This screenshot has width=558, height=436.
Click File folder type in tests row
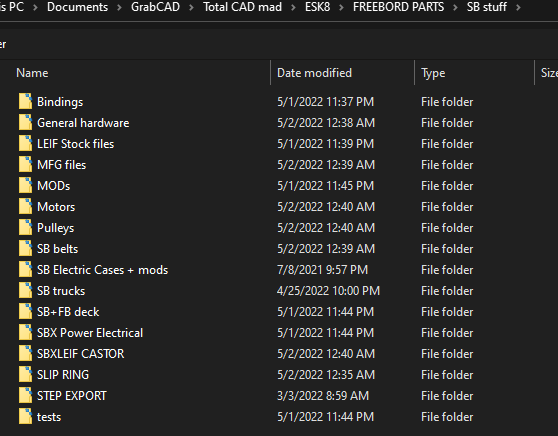coord(447,417)
